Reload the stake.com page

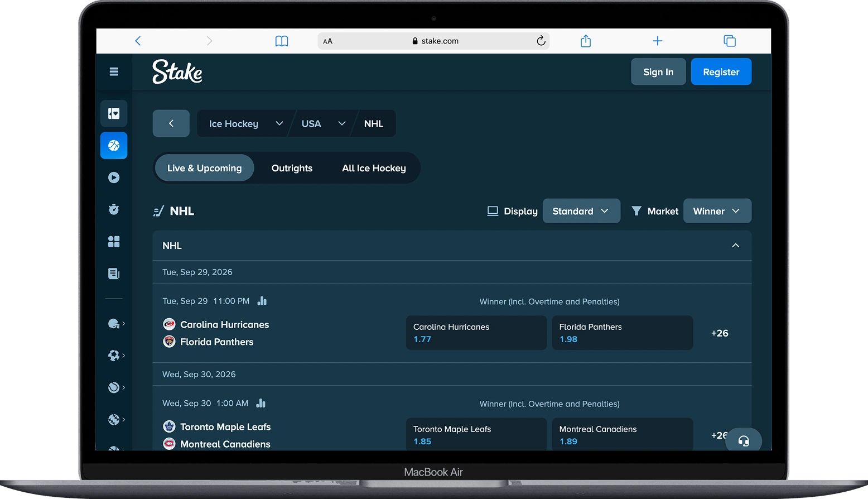coord(541,41)
